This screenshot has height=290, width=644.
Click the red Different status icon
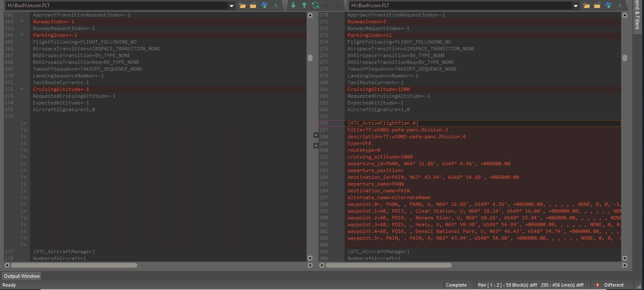598,285
